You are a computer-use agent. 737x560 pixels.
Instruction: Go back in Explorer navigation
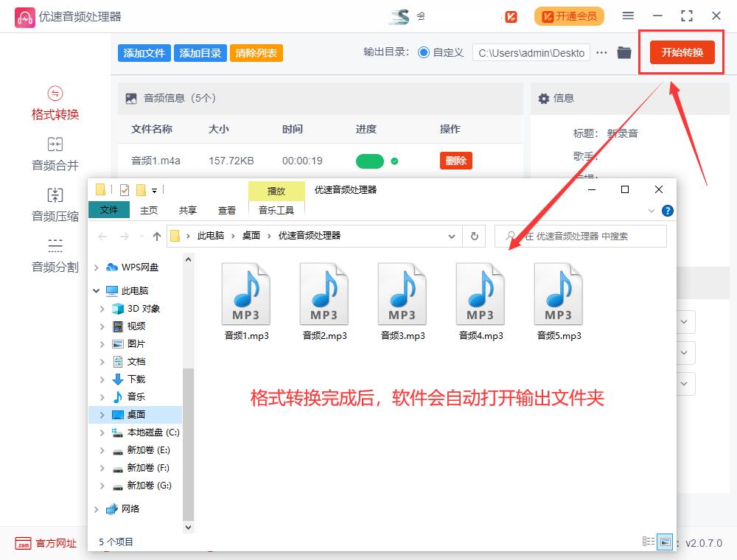point(102,237)
